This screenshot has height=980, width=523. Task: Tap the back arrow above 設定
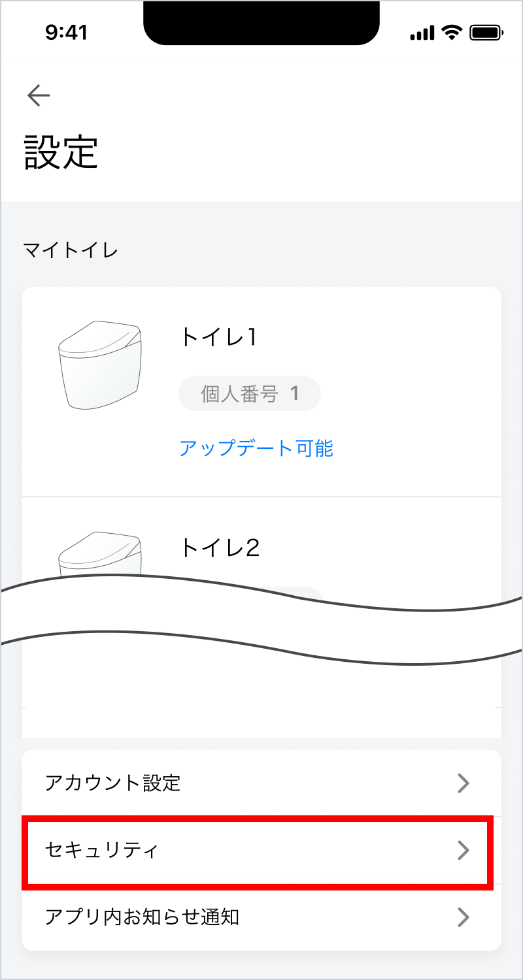(x=39, y=96)
